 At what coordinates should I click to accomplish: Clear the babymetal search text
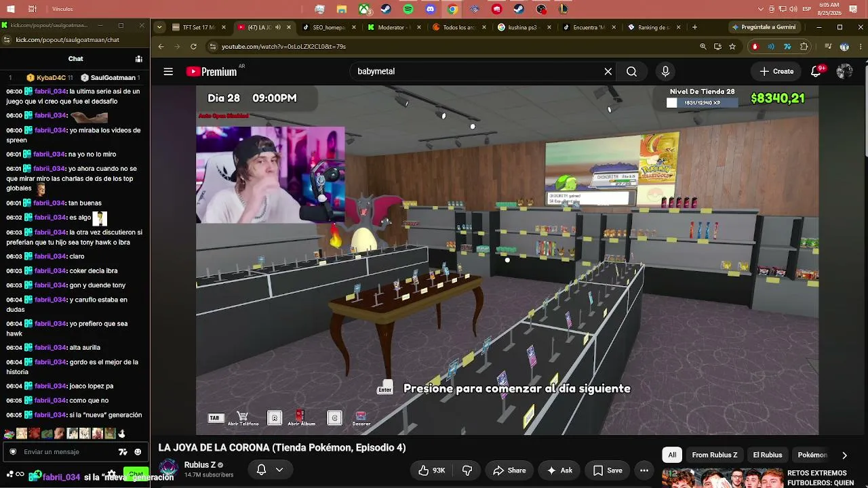[608, 71]
